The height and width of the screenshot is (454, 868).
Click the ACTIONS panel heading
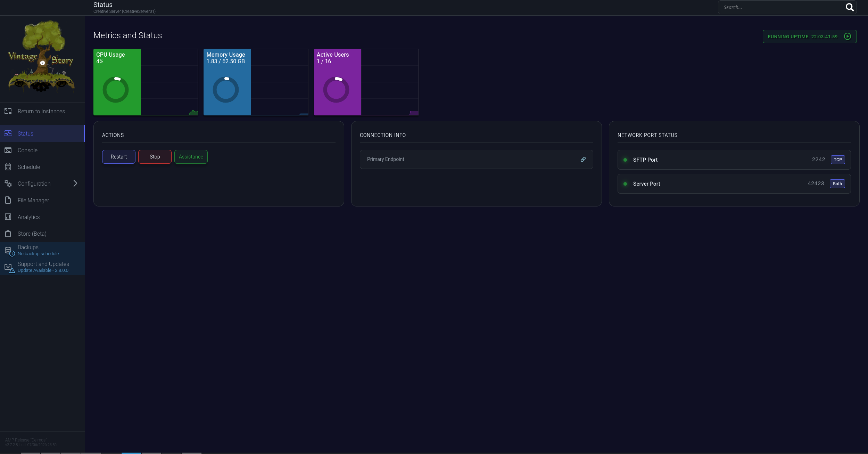coord(113,135)
